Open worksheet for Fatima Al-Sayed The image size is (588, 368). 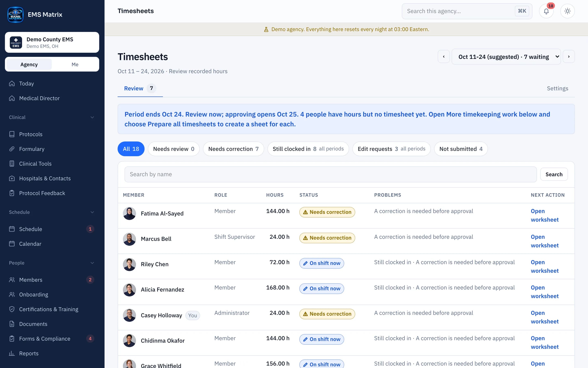[545, 215]
